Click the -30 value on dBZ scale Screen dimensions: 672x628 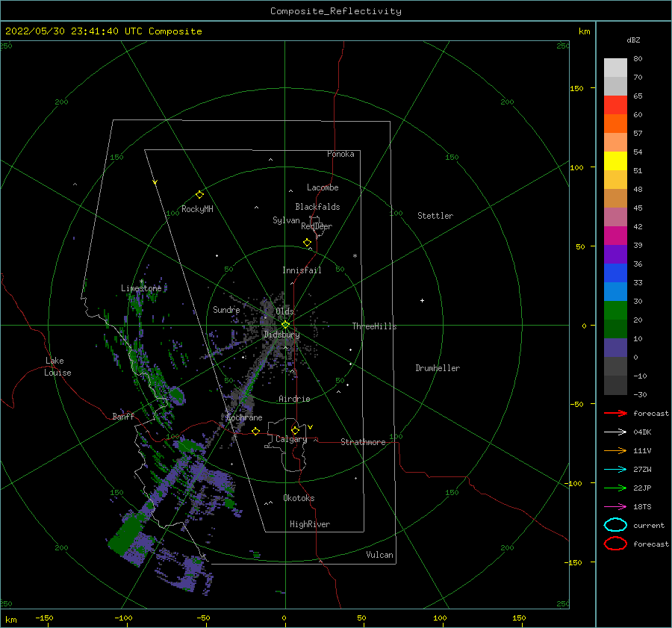(x=640, y=394)
